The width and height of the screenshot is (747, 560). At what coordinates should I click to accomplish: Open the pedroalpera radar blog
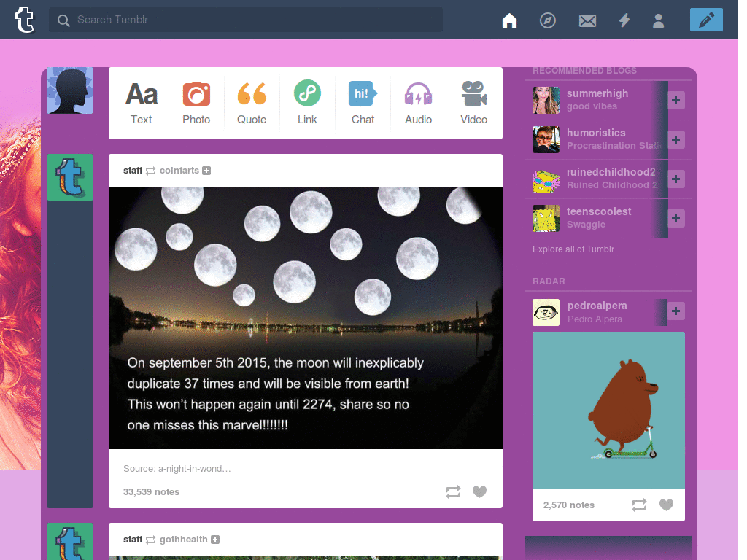[597, 306]
